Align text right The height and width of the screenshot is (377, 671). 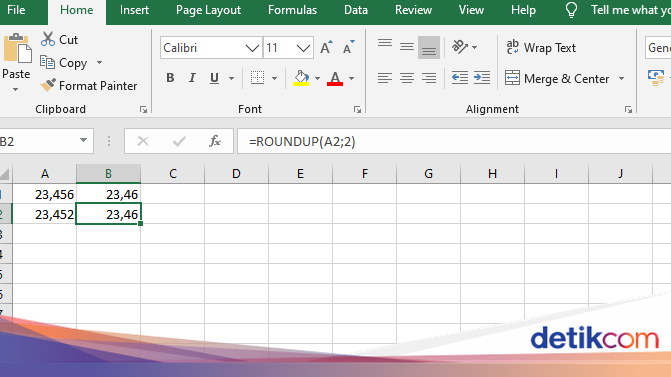pyautogui.click(x=429, y=78)
